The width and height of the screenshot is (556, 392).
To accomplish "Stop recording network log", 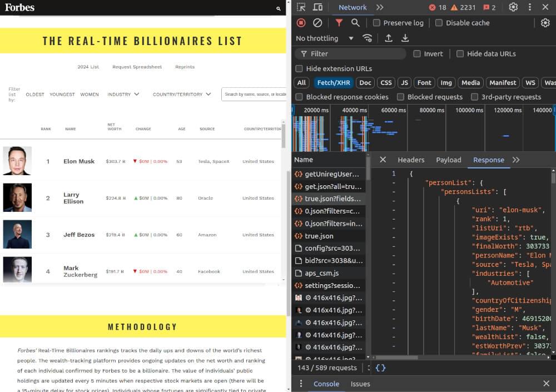I will click(x=301, y=23).
